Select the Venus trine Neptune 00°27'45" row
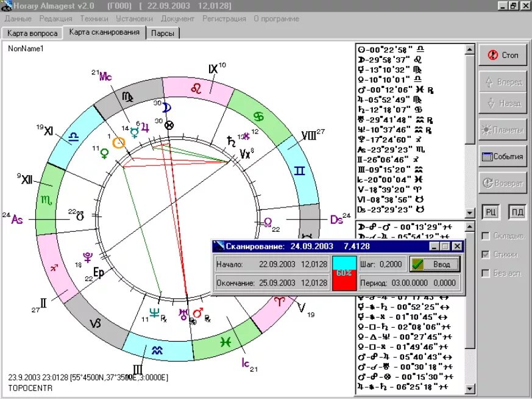Viewport: 532px width, 399px height. (x=405, y=337)
